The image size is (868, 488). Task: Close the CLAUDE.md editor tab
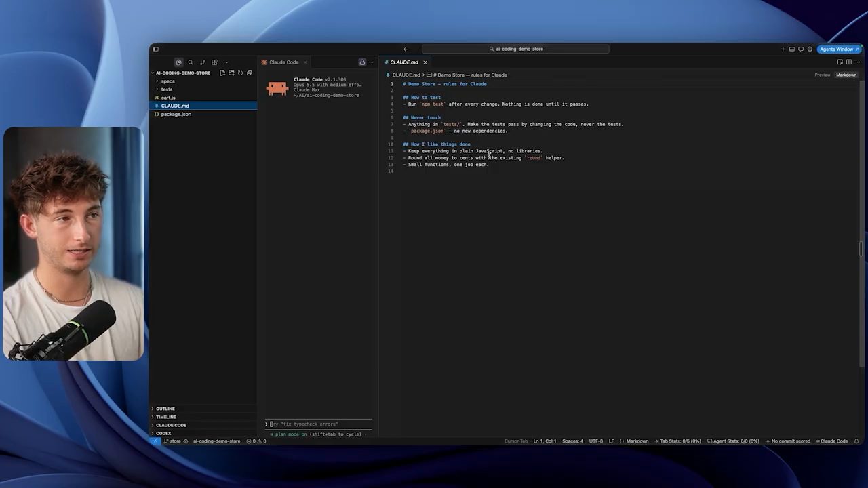click(425, 62)
